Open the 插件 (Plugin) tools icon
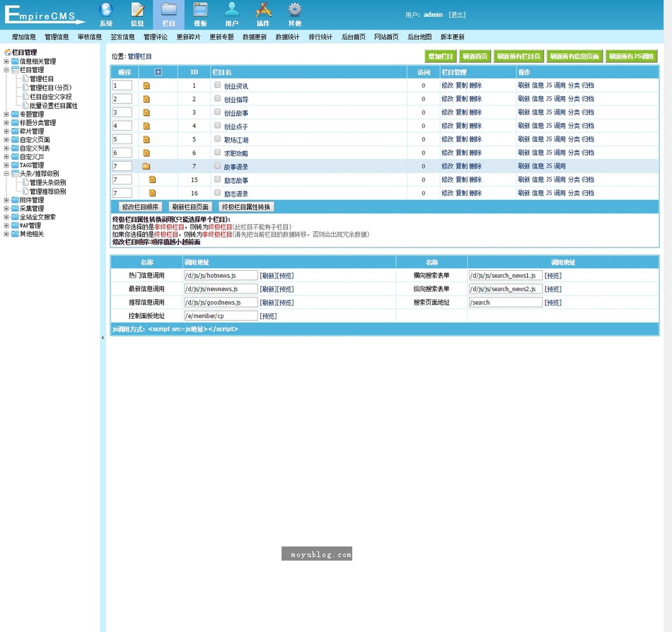672x632 pixels. coord(263,10)
